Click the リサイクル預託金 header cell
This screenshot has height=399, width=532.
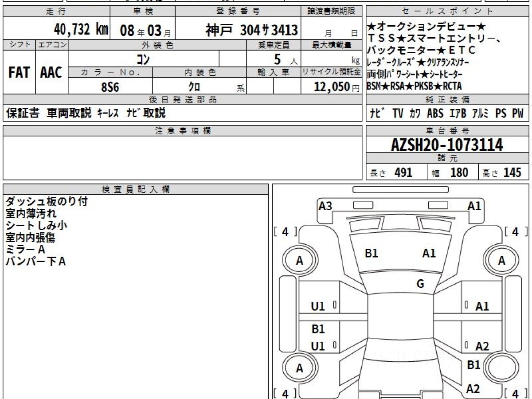coord(332,72)
